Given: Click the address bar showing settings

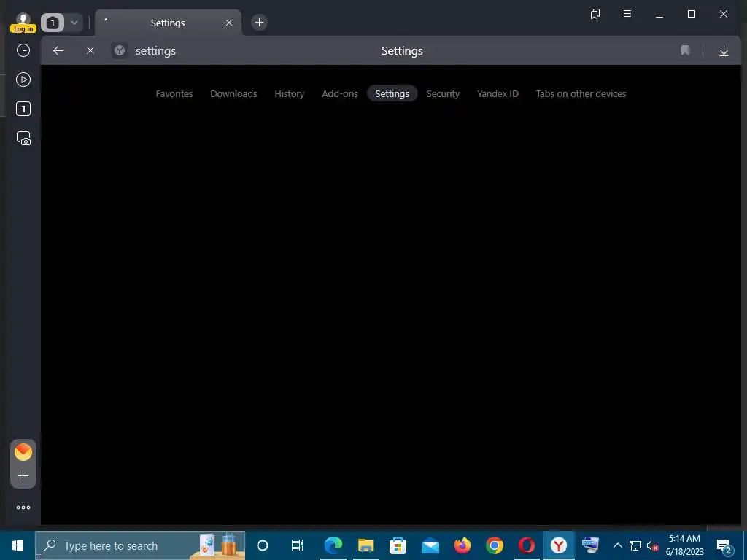Looking at the screenshot, I should click(x=156, y=51).
